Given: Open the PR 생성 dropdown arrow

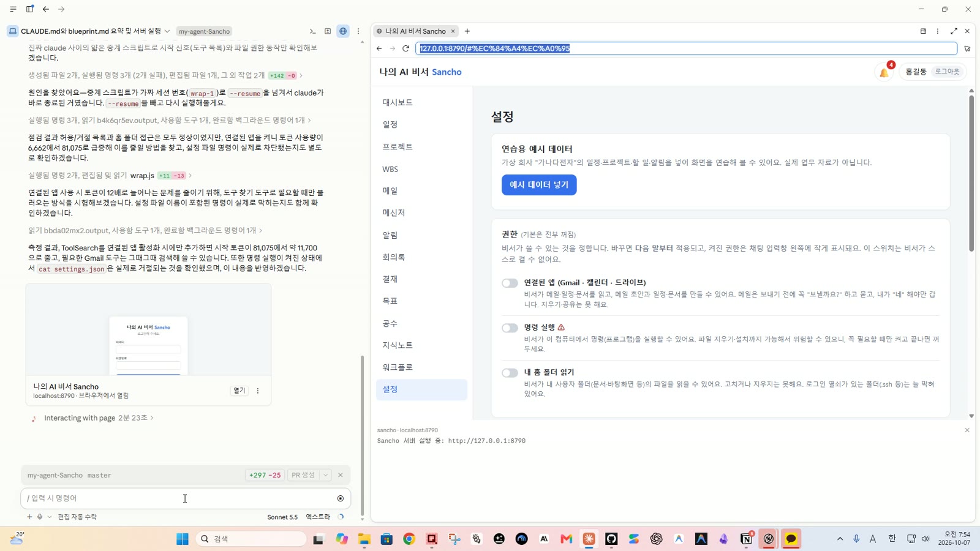Looking at the screenshot, I should click(x=326, y=475).
